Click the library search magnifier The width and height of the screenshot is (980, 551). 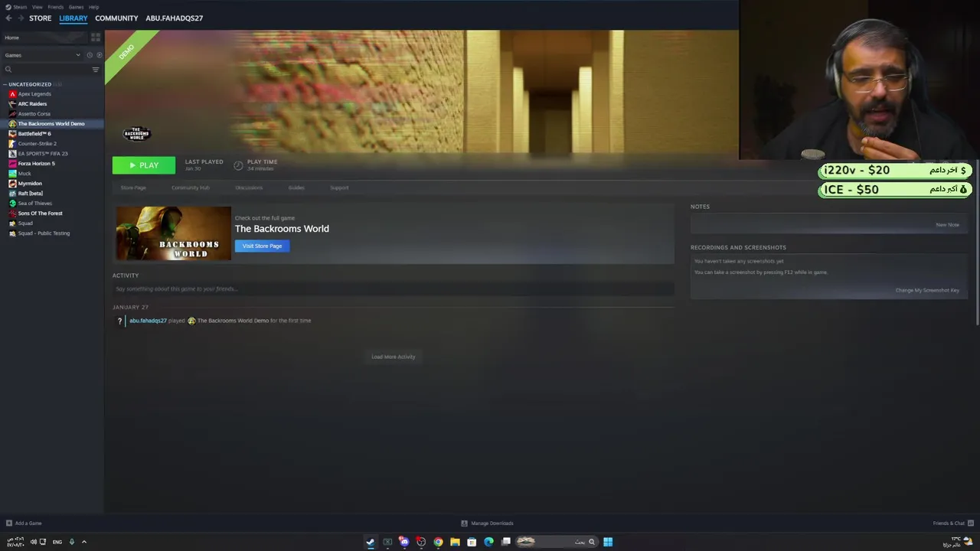(x=8, y=70)
